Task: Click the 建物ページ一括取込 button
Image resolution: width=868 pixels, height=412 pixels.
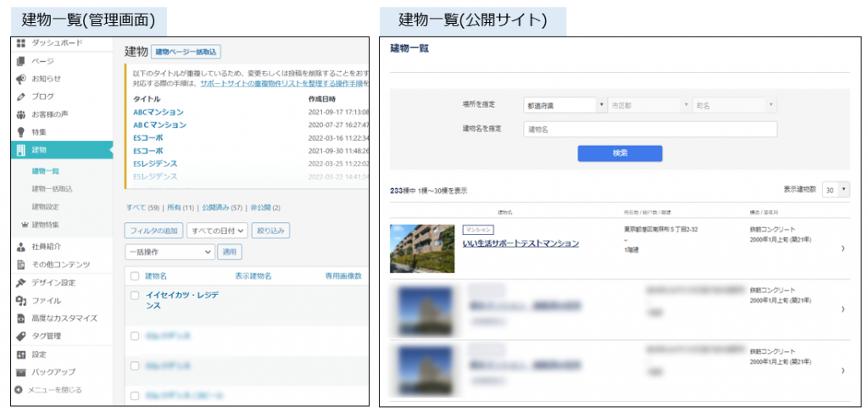Action: 187,52
